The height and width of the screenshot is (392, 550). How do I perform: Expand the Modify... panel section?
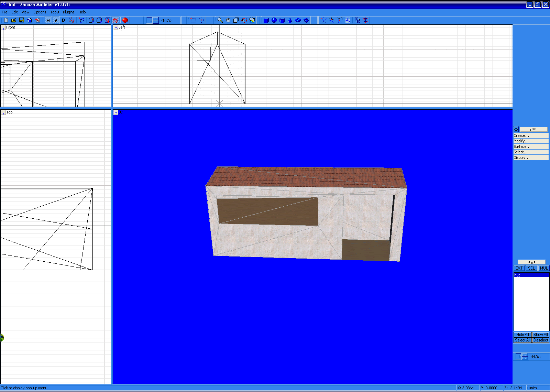click(531, 141)
